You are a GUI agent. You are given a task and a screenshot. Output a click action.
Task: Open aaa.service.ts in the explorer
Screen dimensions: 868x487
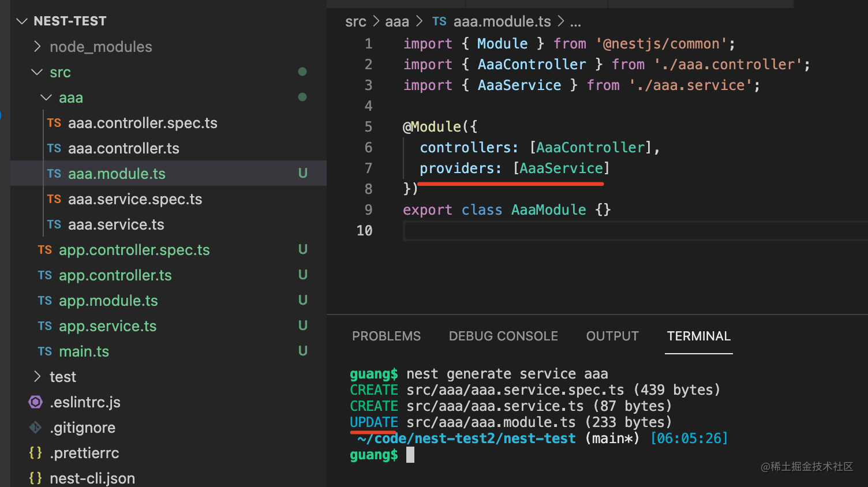(x=116, y=224)
